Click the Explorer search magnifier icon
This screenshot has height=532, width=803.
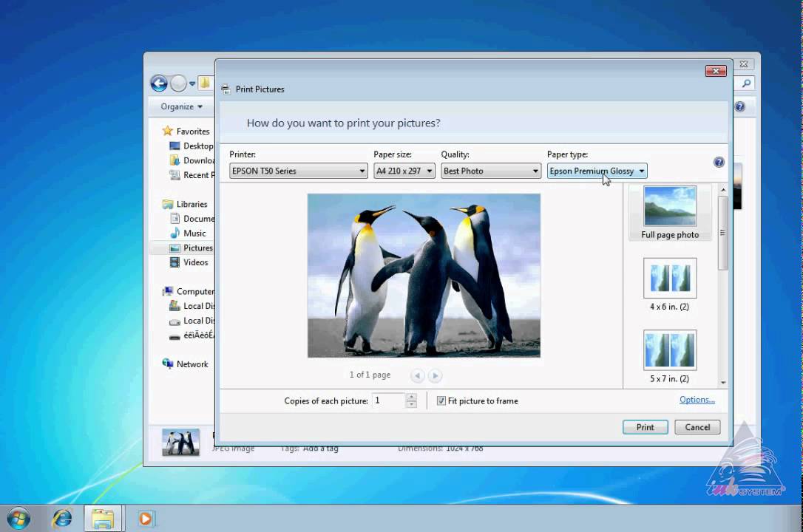(x=747, y=83)
